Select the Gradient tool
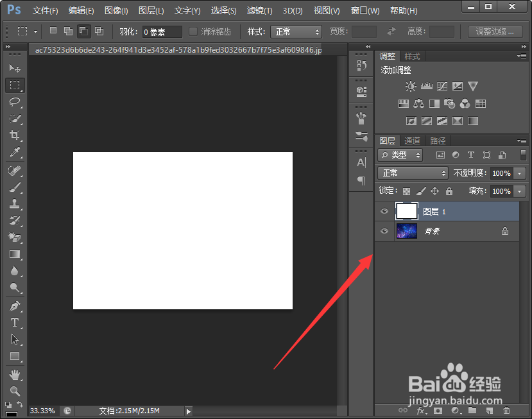532x419 pixels. (15, 254)
